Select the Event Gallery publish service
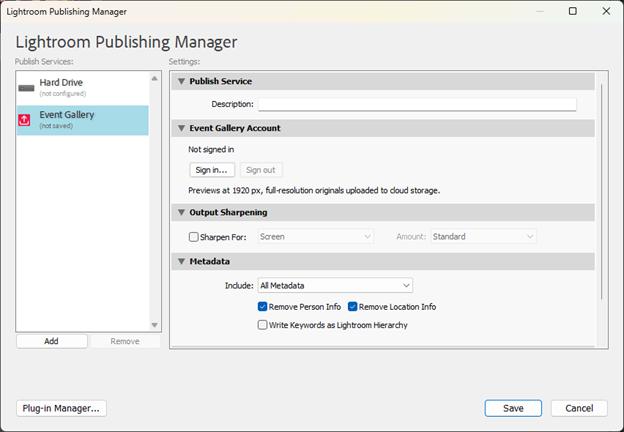624x432 pixels. pyautogui.click(x=82, y=120)
